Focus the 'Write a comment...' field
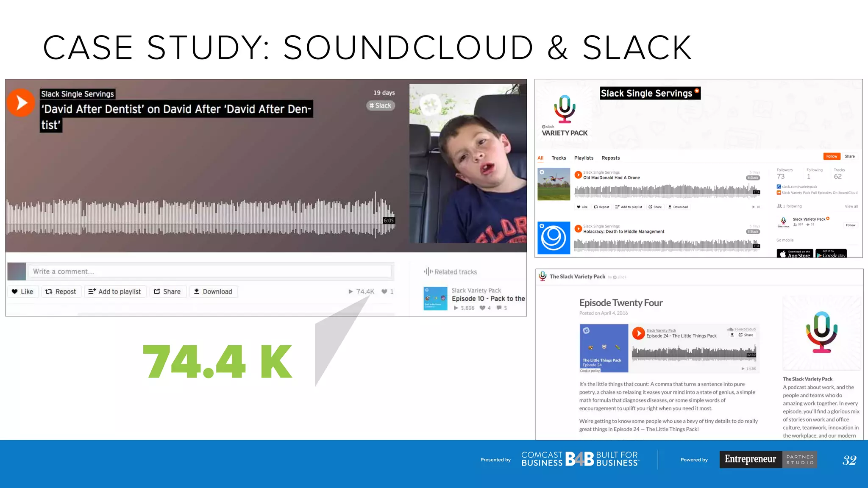 pyautogui.click(x=210, y=271)
